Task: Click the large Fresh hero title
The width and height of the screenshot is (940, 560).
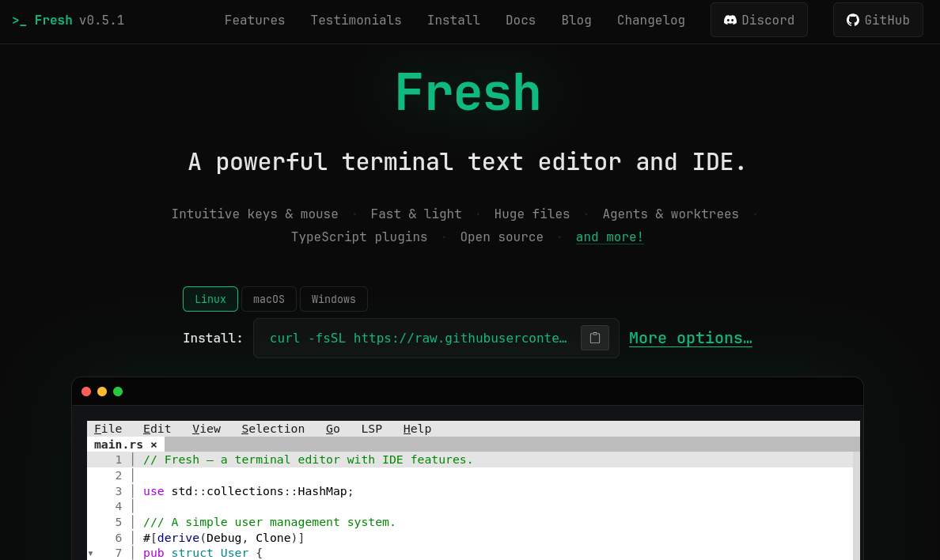Action: click(468, 93)
